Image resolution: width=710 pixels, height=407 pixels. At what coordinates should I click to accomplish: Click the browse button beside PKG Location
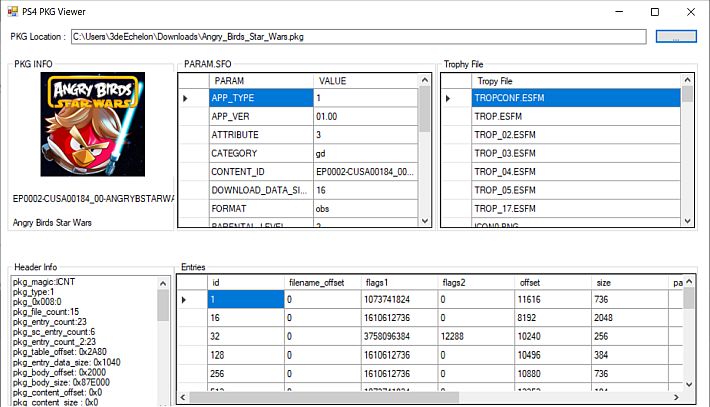(676, 37)
